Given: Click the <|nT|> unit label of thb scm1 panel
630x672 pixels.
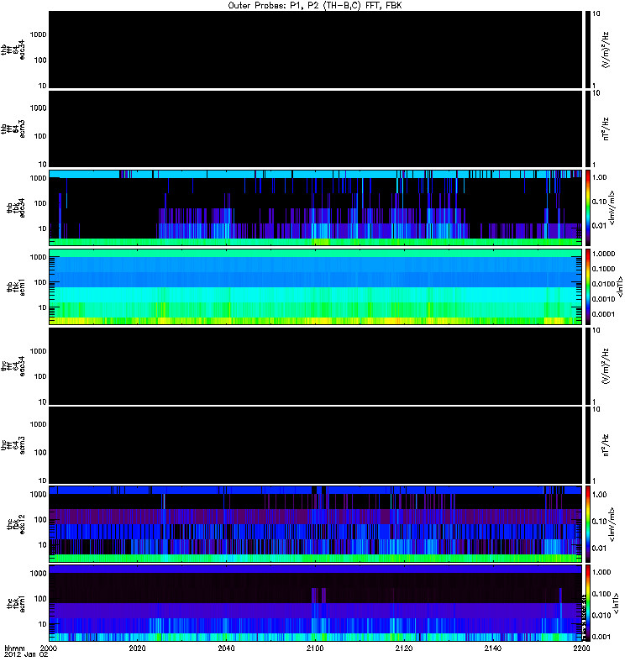Looking at the screenshot, I should (x=619, y=286).
